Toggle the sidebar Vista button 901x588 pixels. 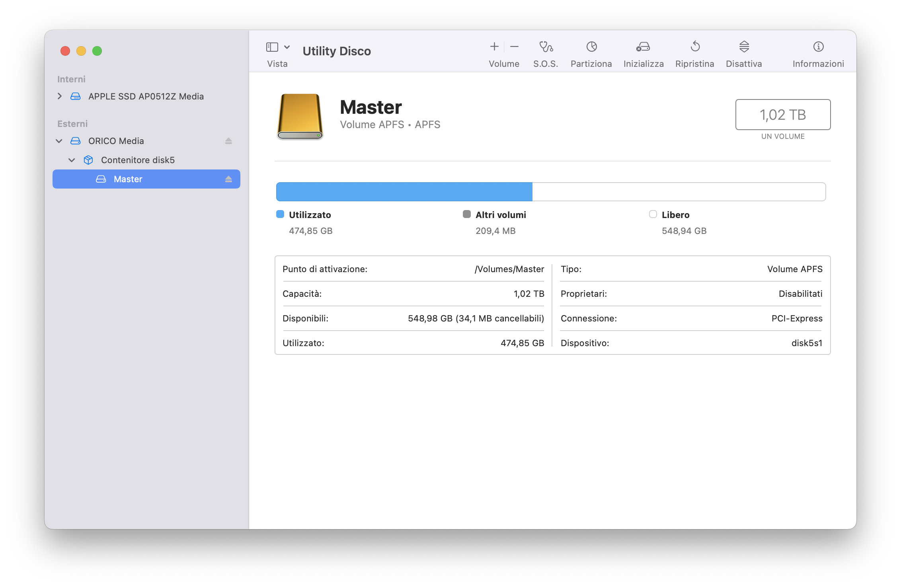[272, 47]
